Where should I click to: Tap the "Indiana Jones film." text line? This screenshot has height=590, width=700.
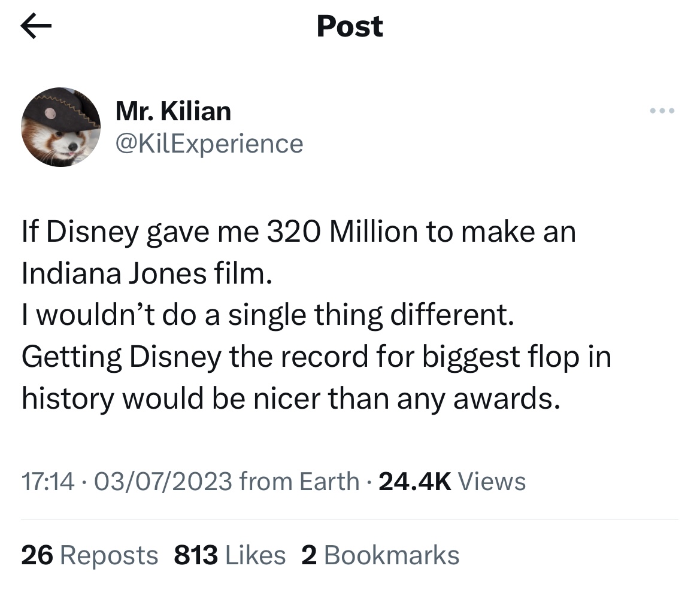pyautogui.click(x=147, y=273)
